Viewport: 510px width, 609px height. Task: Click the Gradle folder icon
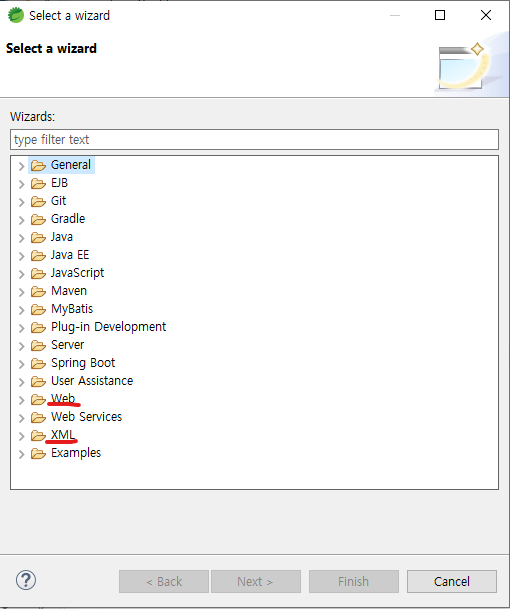(38, 219)
